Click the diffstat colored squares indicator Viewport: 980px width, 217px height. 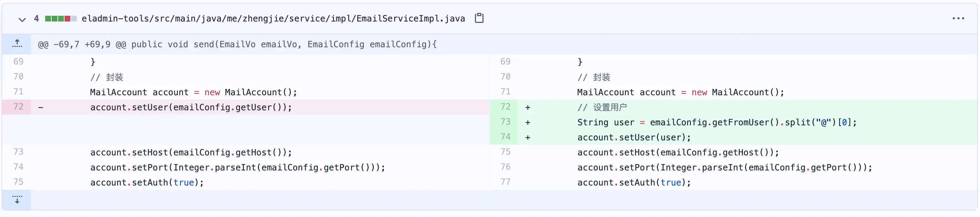click(x=61, y=19)
